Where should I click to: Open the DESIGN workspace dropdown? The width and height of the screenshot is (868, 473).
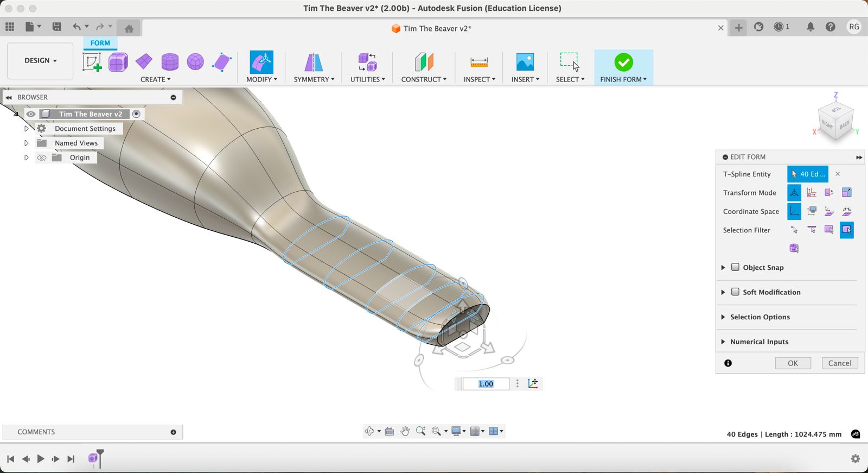[40, 61]
